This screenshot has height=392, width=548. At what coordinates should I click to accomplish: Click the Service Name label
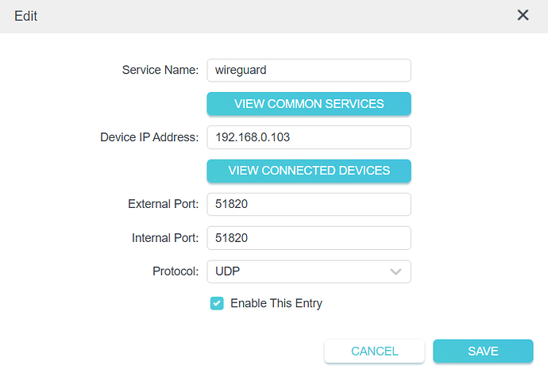coord(160,70)
